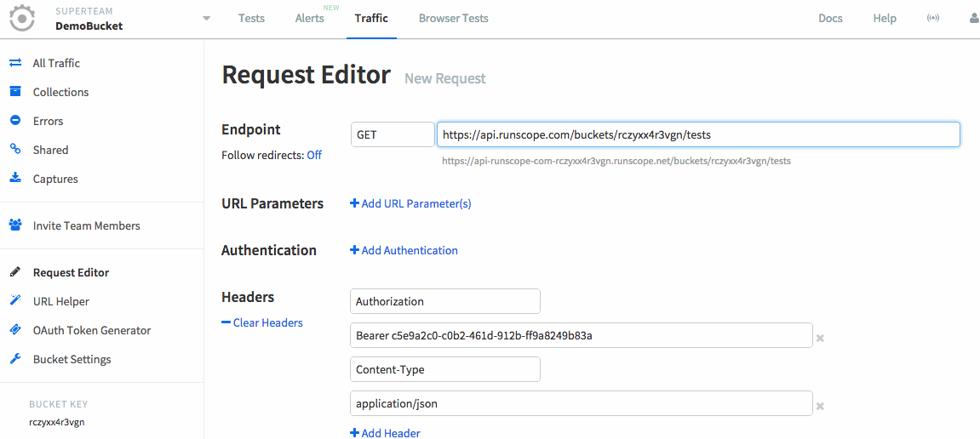
Task: Open Invite Team Members page
Action: click(86, 225)
